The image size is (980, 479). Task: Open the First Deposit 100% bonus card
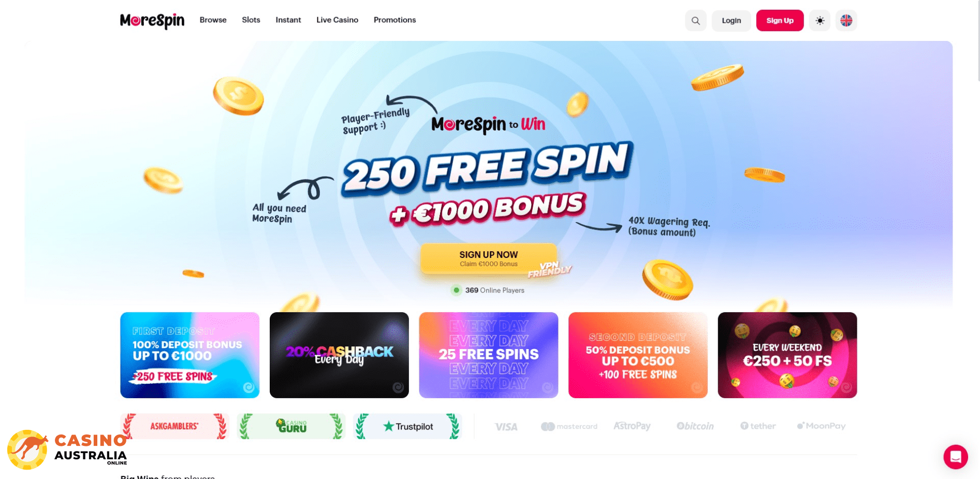click(190, 355)
